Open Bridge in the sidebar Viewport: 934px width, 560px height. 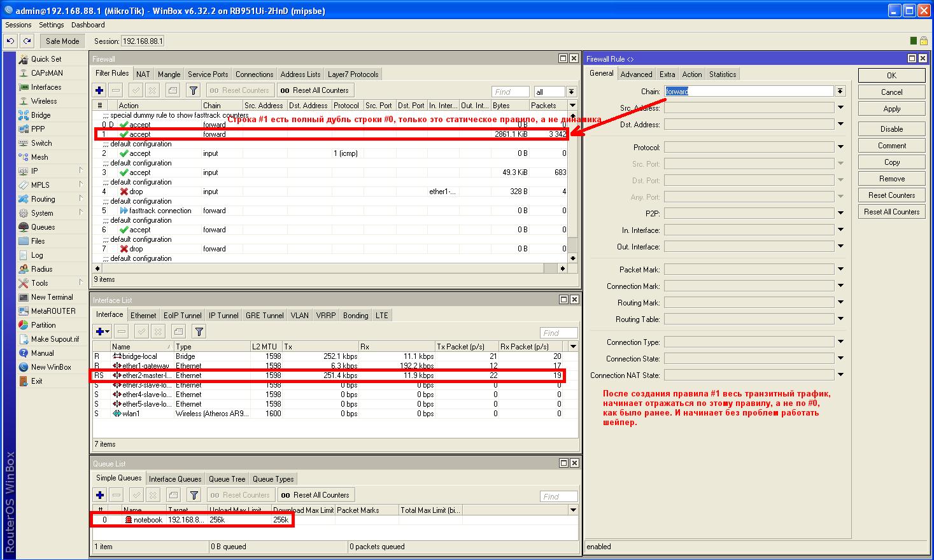coord(41,115)
